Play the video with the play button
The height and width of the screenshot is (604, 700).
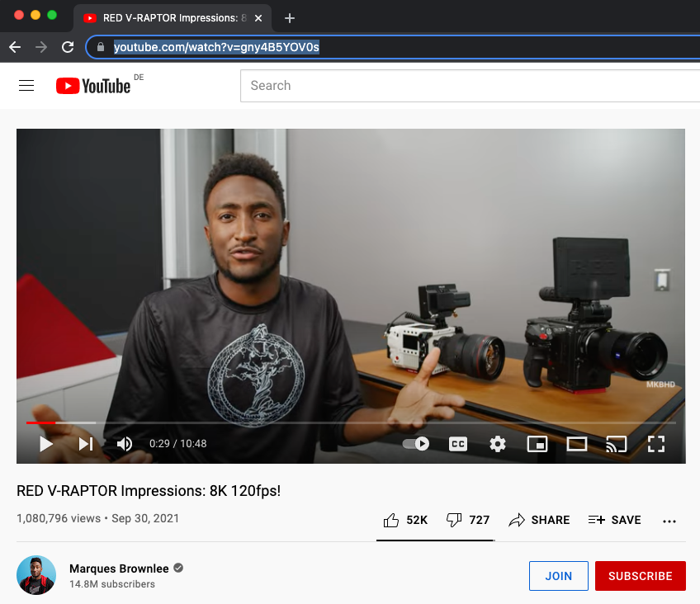point(46,444)
